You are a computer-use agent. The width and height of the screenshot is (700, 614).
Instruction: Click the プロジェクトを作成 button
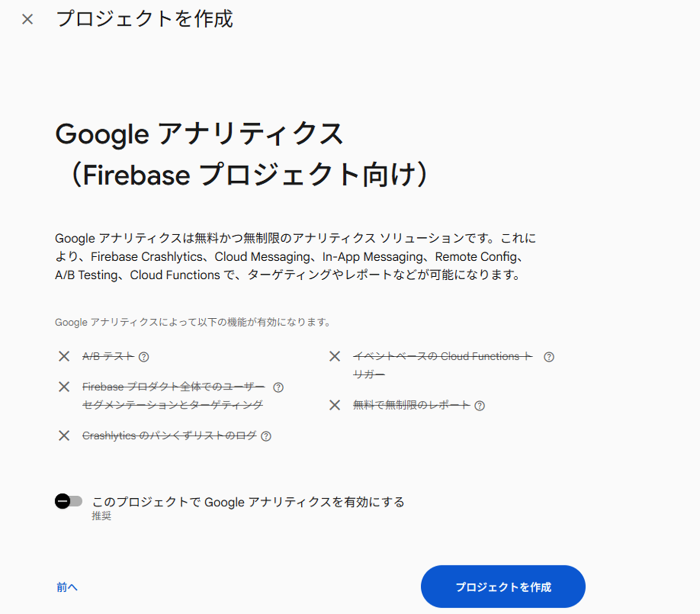point(503,586)
